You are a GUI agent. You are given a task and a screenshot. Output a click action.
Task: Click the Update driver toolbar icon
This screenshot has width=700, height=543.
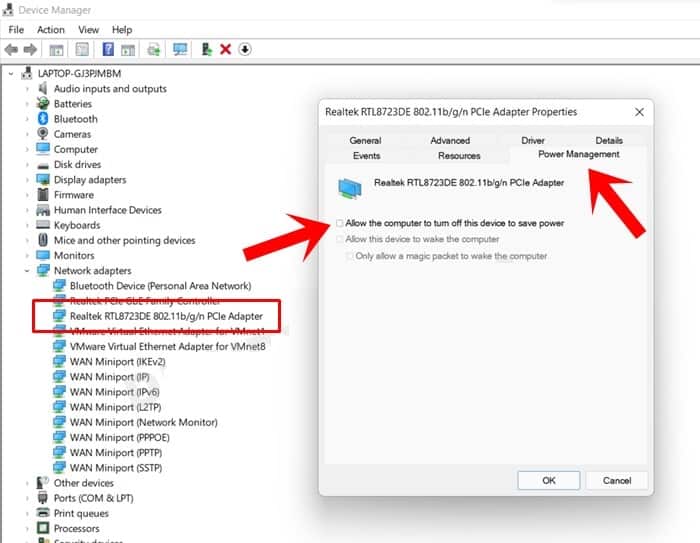206,49
